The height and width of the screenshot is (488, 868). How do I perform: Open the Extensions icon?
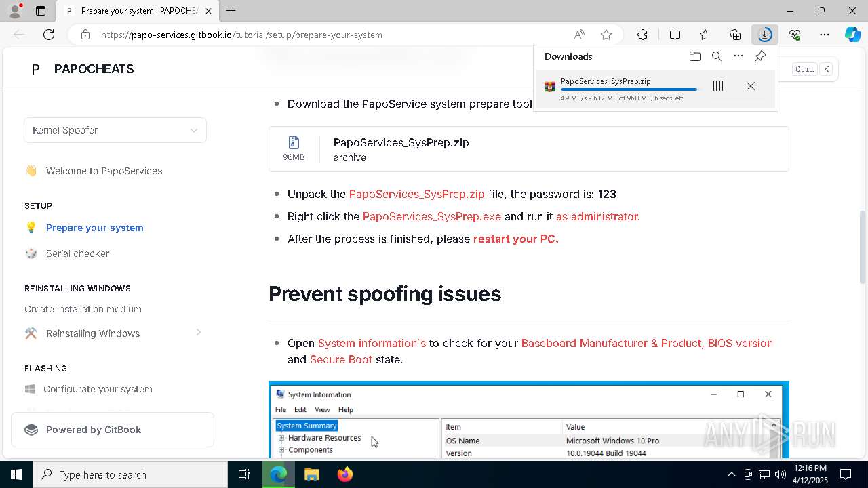click(x=642, y=35)
